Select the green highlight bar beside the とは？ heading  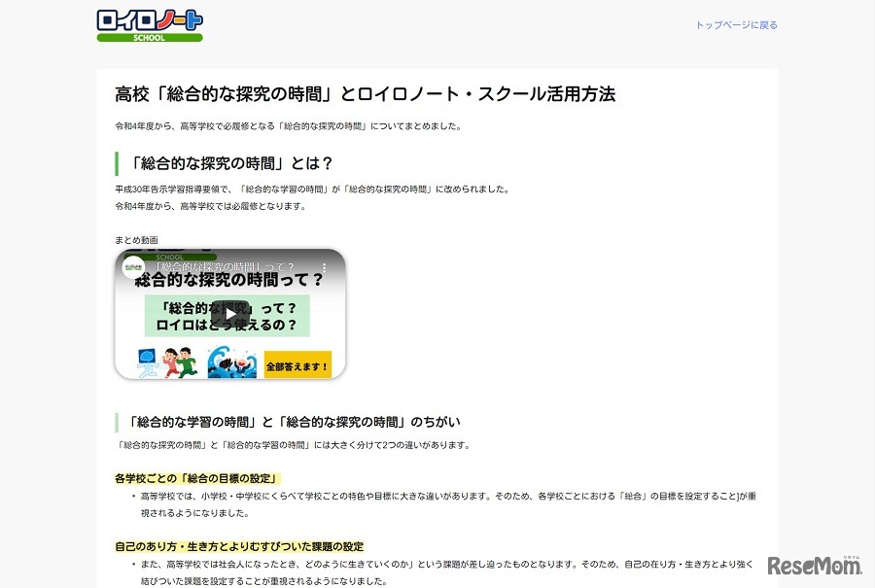tap(117, 162)
